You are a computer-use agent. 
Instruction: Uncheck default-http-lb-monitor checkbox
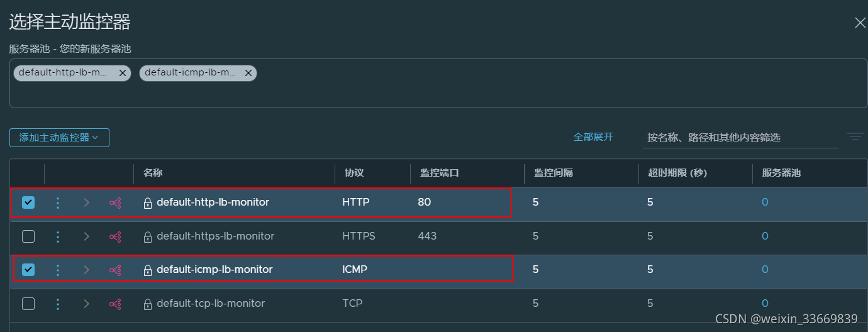28,202
